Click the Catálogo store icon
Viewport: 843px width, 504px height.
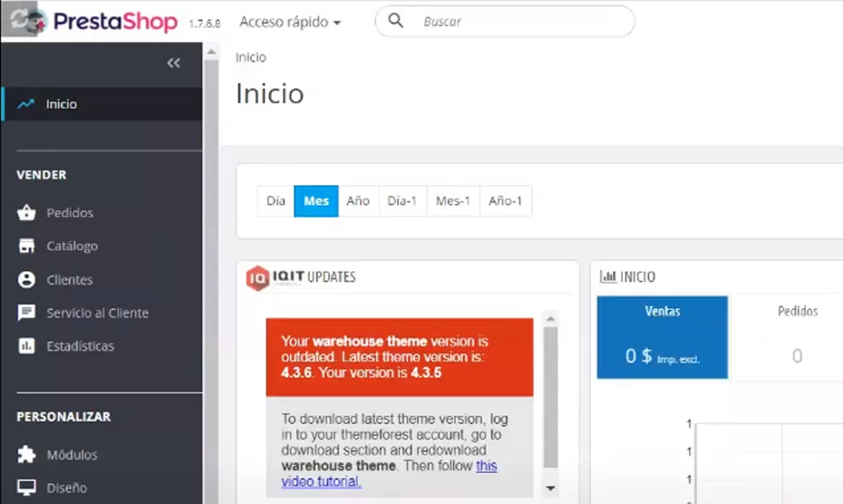click(26, 246)
